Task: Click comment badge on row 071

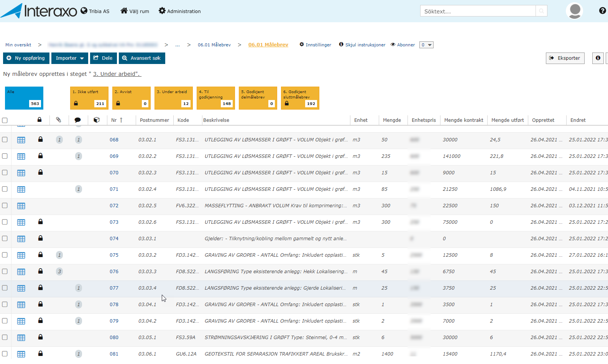Action: click(79, 189)
